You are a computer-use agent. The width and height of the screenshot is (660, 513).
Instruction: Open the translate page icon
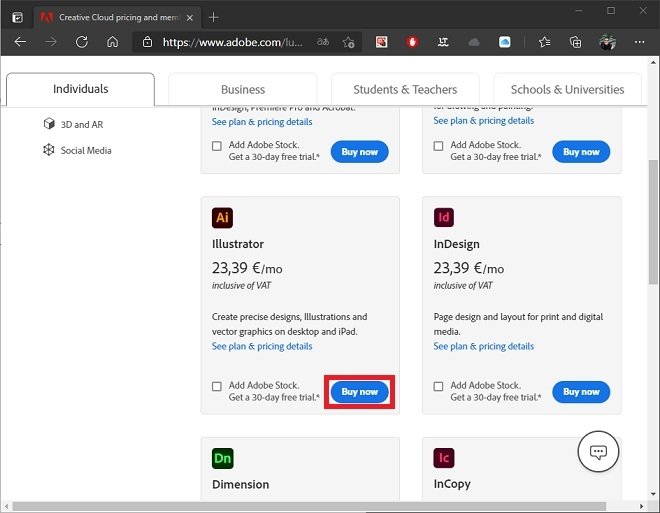point(323,42)
